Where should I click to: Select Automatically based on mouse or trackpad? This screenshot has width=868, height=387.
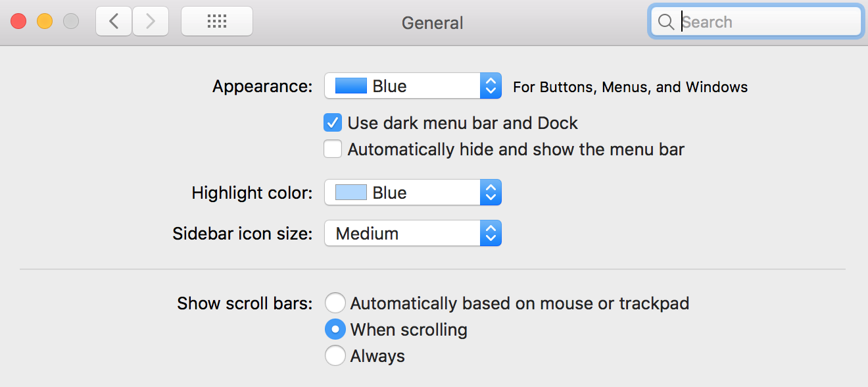335,303
